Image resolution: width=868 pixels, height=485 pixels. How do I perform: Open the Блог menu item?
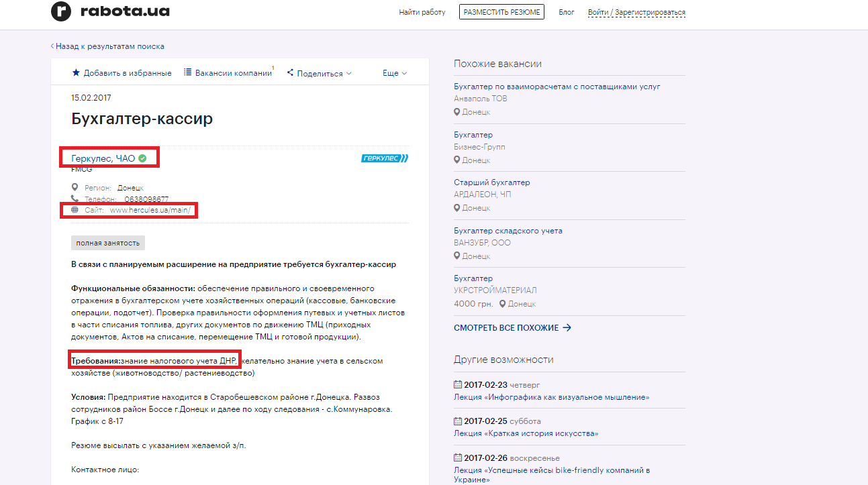coord(567,12)
